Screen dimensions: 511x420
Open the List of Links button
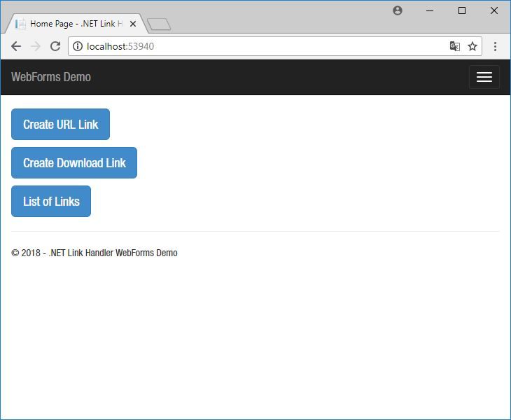[x=51, y=201]
